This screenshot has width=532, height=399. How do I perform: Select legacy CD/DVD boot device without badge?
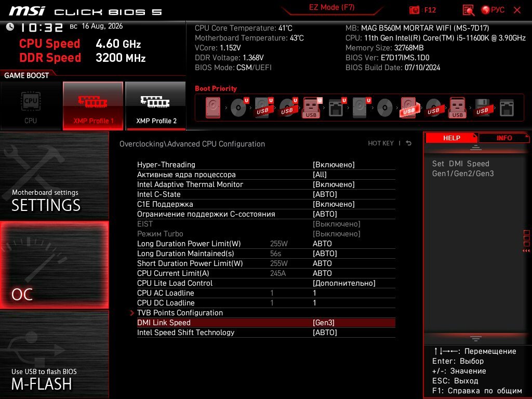click(x=385, y=108)
